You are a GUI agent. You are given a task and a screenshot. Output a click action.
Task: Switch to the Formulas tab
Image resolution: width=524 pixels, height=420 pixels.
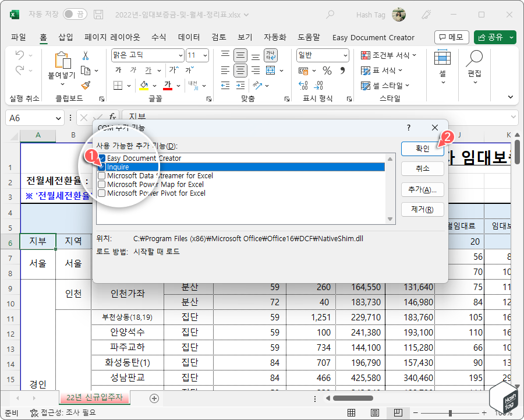[x=158, y=37]
